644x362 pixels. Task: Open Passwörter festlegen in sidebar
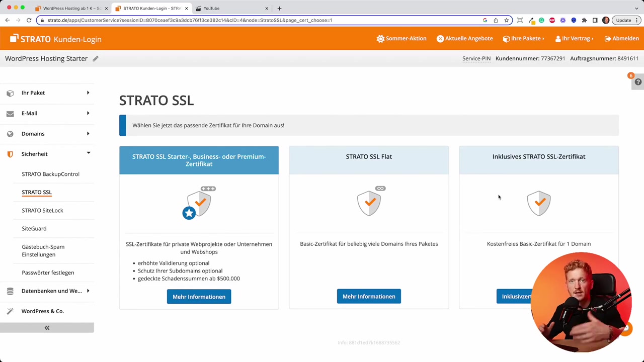[x=48, y=273]
